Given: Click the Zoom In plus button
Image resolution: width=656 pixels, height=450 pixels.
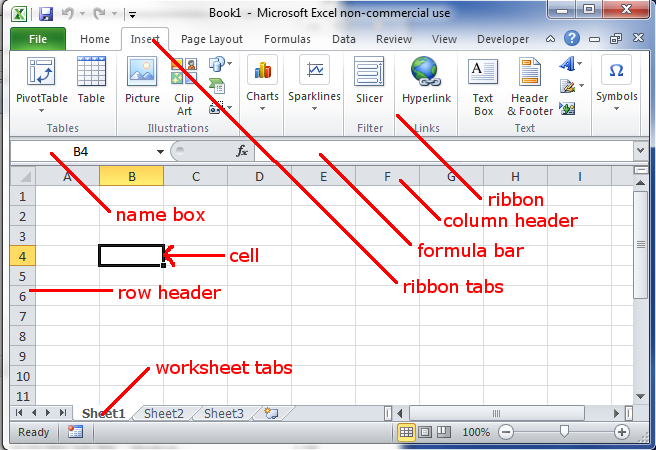Looking at the screenshot, I should [x=622, y=432].
